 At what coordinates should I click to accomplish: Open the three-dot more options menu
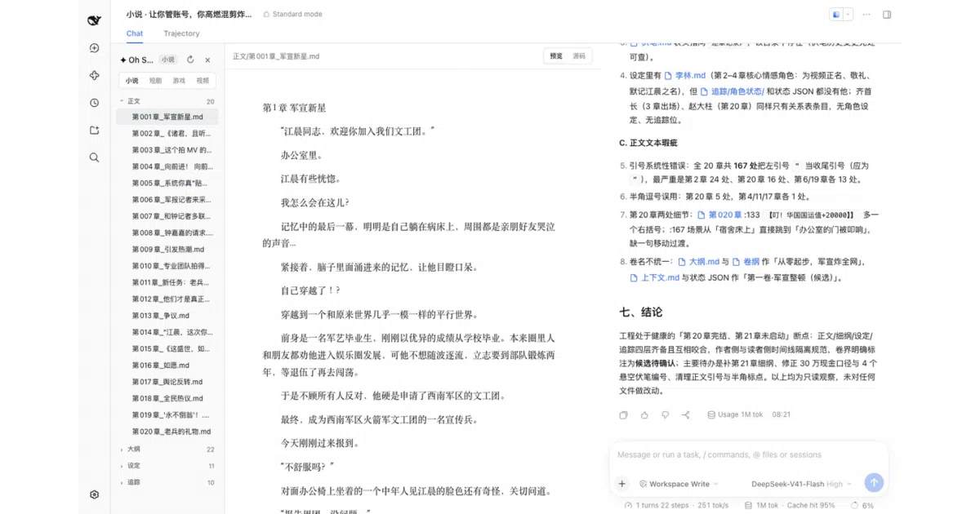tap(866, 15)
